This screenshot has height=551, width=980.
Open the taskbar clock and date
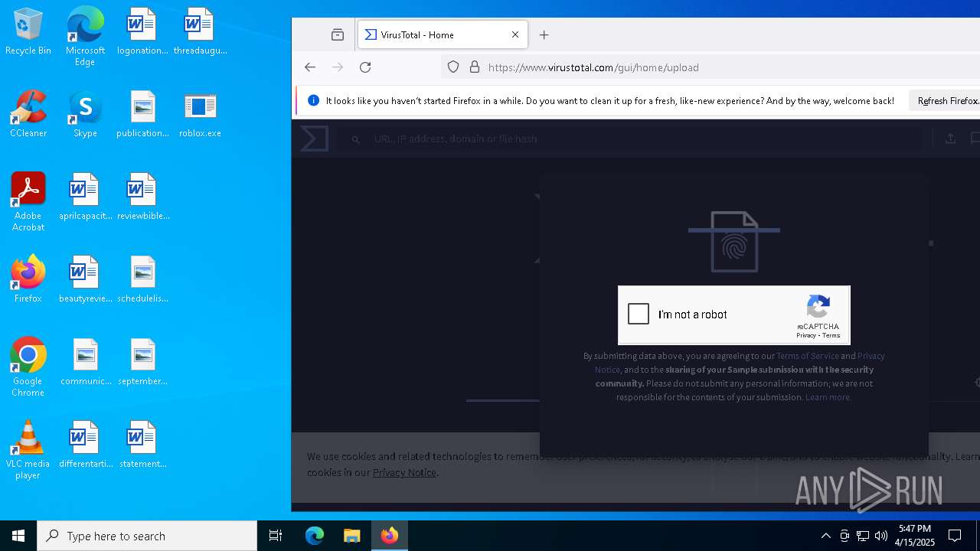(915, 536)
